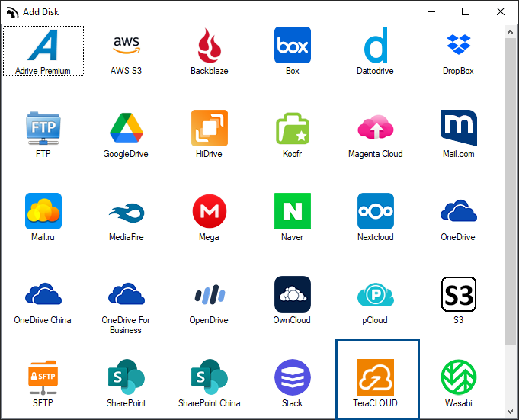Click the Add Disk title bar icon
Screen dimensions: 519x420
click(12, 12)
